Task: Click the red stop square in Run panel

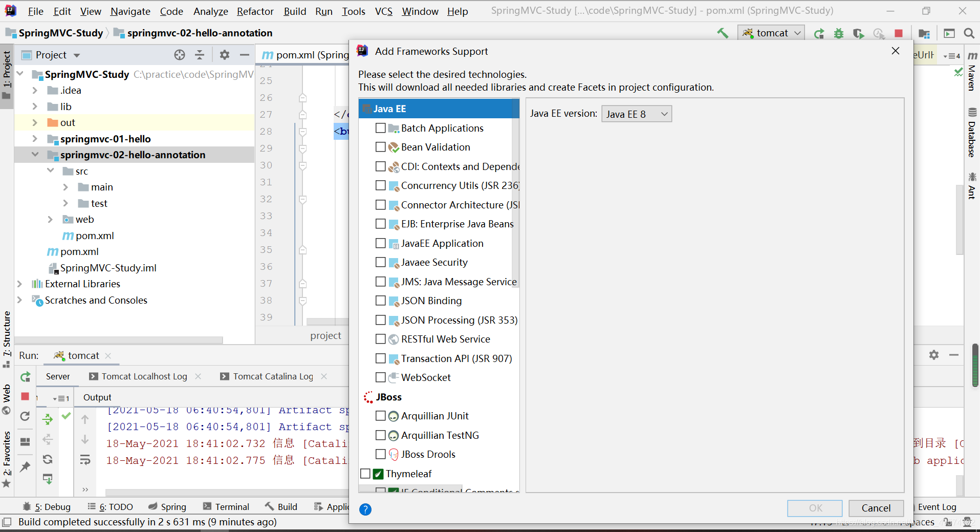Action: (25, 396)
